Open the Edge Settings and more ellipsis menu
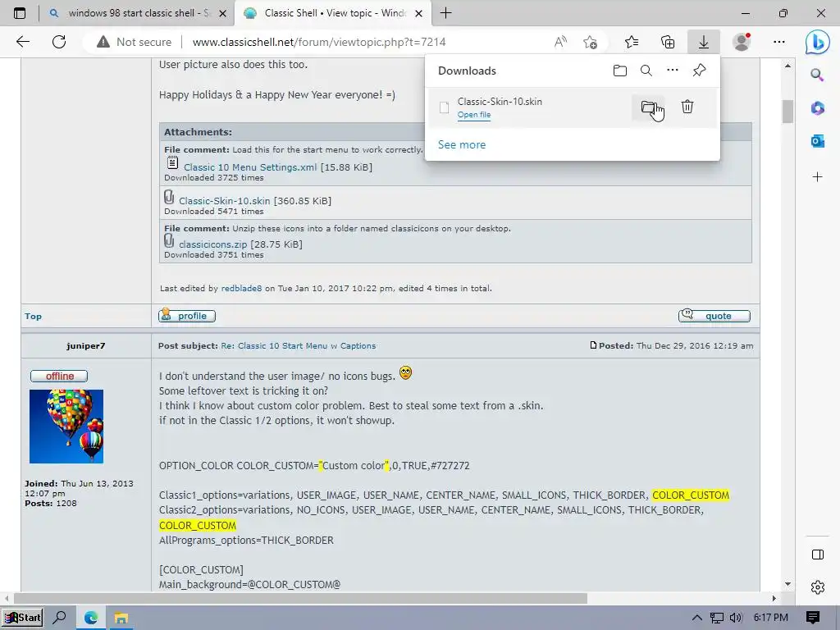Screen dimensions: 840x630 (x=779, y=42)
